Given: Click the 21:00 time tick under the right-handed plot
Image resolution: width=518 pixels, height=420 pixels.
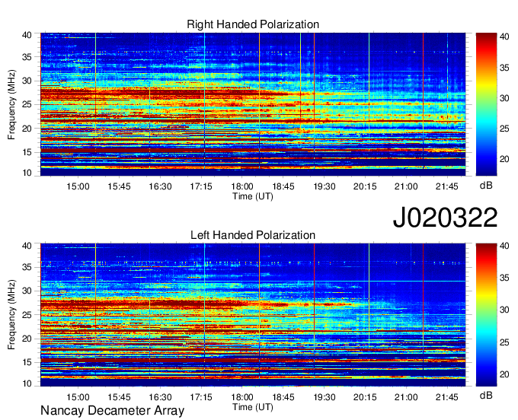Looking at the screenshot, I should pyautogui.click(x=406, y=186).
